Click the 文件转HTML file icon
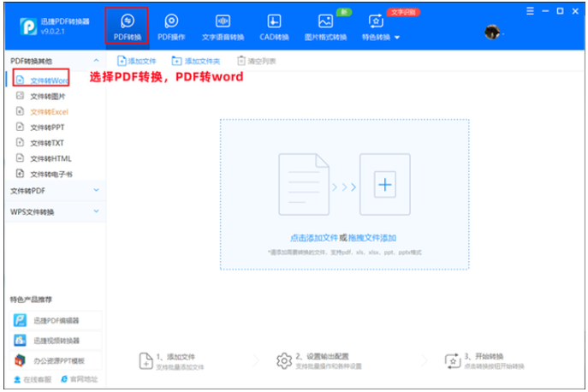This screenshot has width=588, height=392. pos(20,158)
